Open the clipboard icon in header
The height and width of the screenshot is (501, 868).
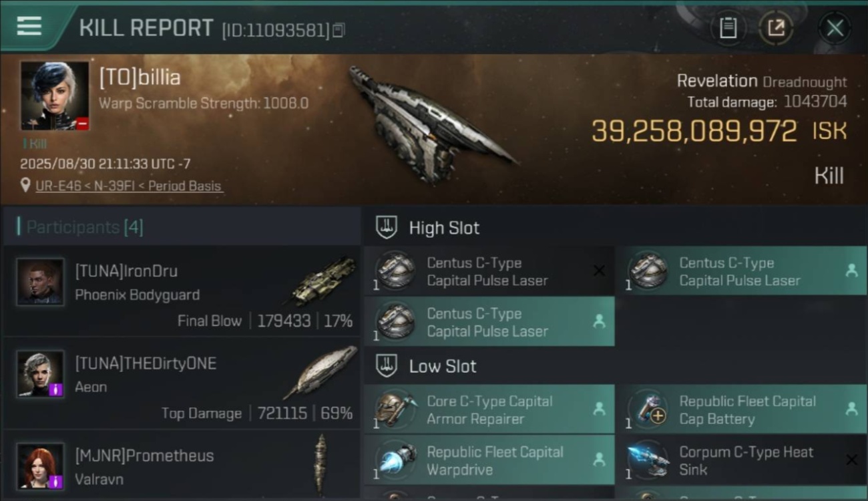click(x=728, y=28)
